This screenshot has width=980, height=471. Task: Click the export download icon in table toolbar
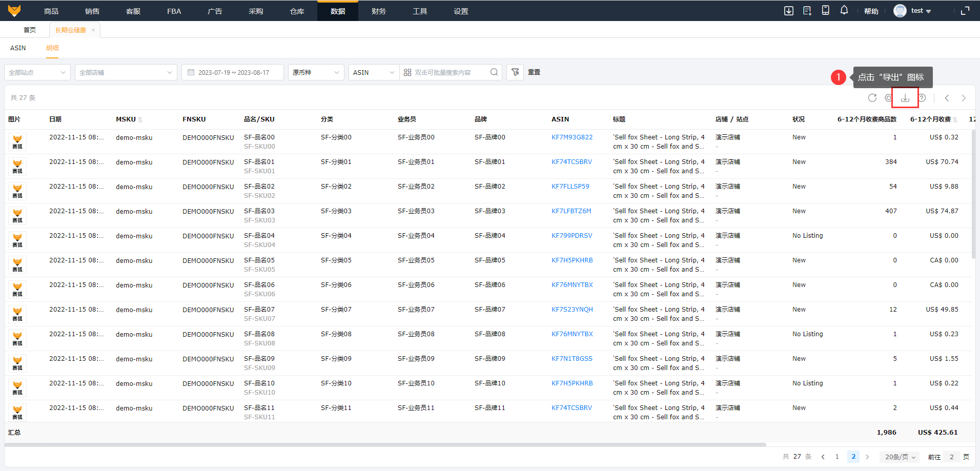pos(905,98)
